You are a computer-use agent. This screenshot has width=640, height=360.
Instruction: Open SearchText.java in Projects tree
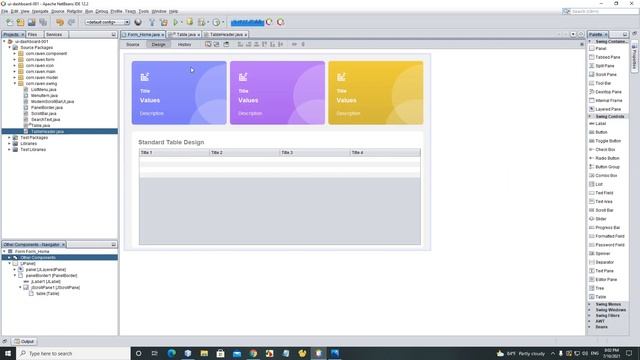[46, 120]
